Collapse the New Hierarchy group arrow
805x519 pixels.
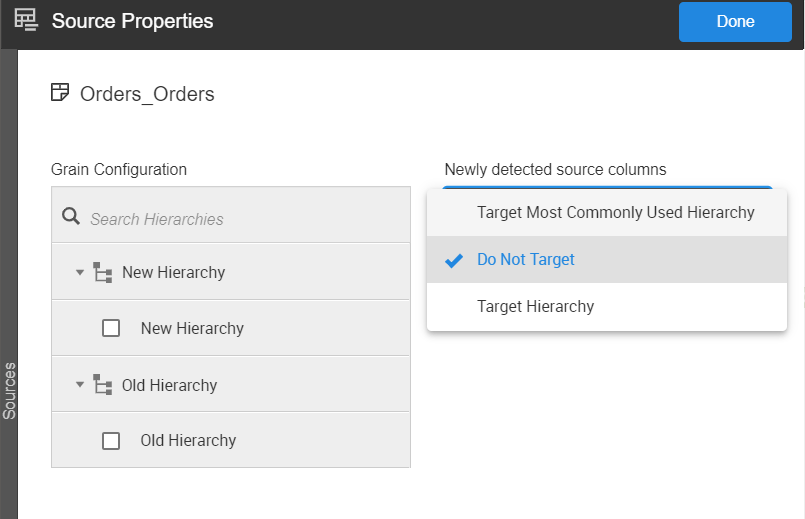[80, 272]
